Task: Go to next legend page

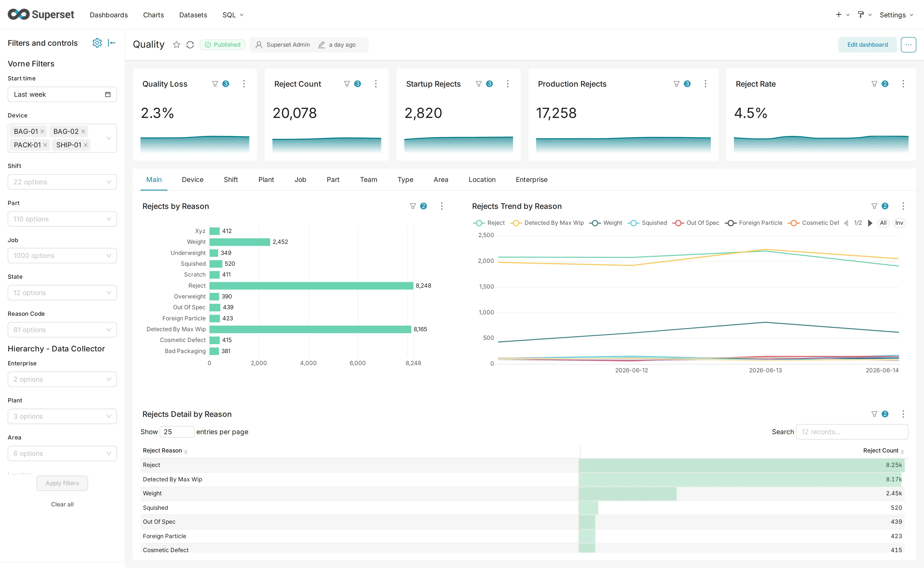Action: 870,223
